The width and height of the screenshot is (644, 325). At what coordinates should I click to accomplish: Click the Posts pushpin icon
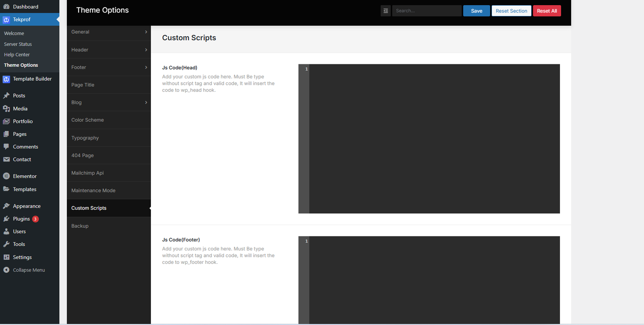(6, 96)
